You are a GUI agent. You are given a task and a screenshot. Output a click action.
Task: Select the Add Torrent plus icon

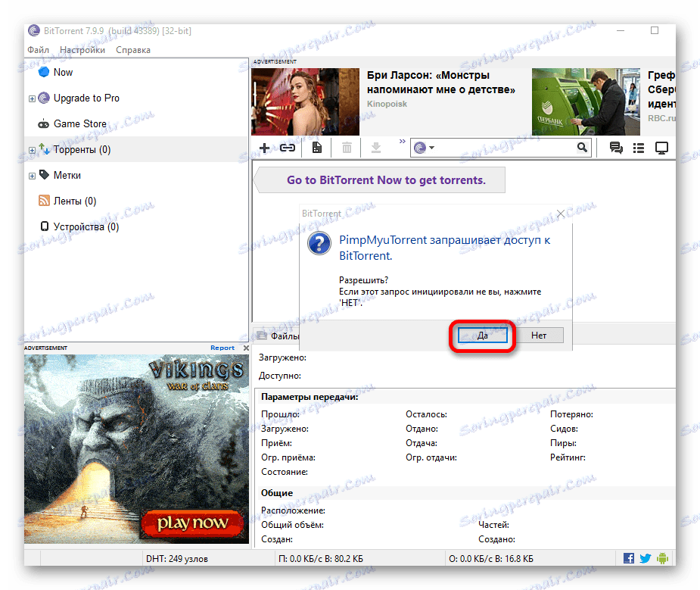[263, 148]
